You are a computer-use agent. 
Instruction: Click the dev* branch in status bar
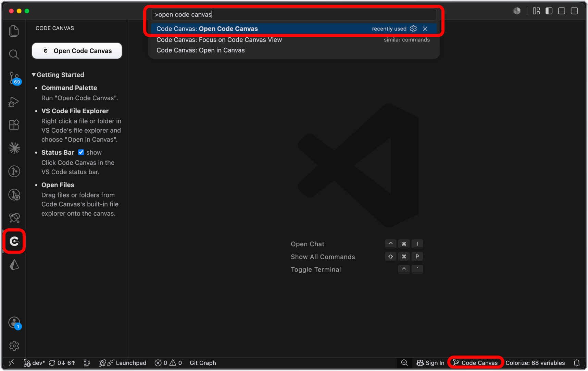point(34,363)
